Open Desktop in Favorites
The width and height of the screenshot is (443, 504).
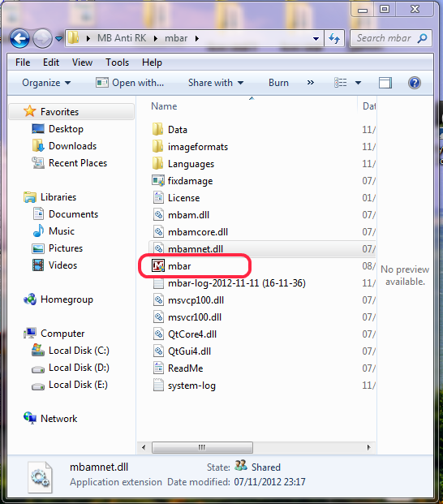[66, 129]
